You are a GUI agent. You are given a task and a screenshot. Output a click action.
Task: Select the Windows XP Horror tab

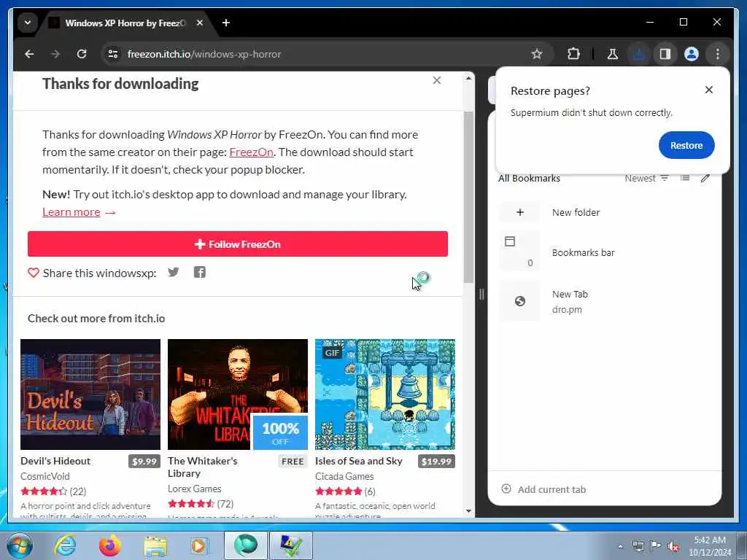125,23
